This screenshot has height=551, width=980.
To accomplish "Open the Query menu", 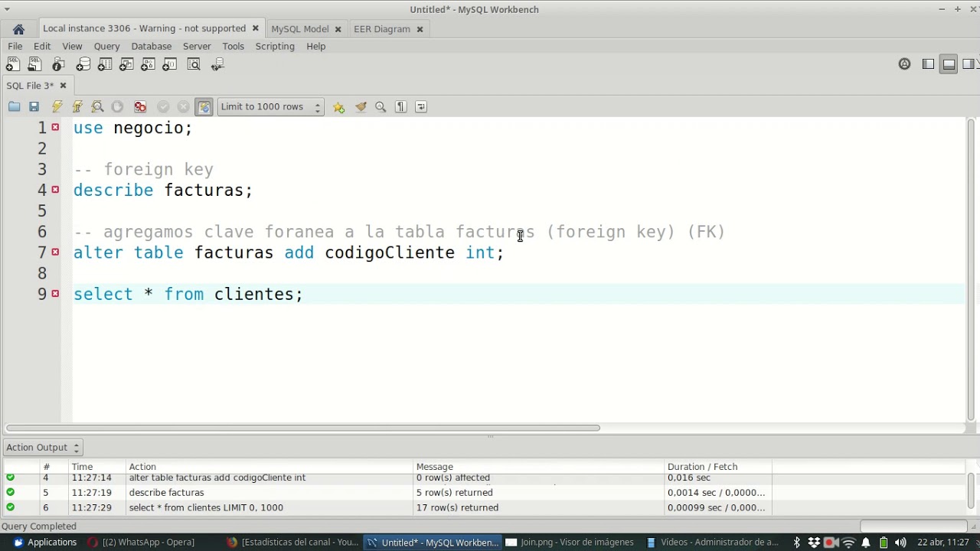I will click(106, 47).
